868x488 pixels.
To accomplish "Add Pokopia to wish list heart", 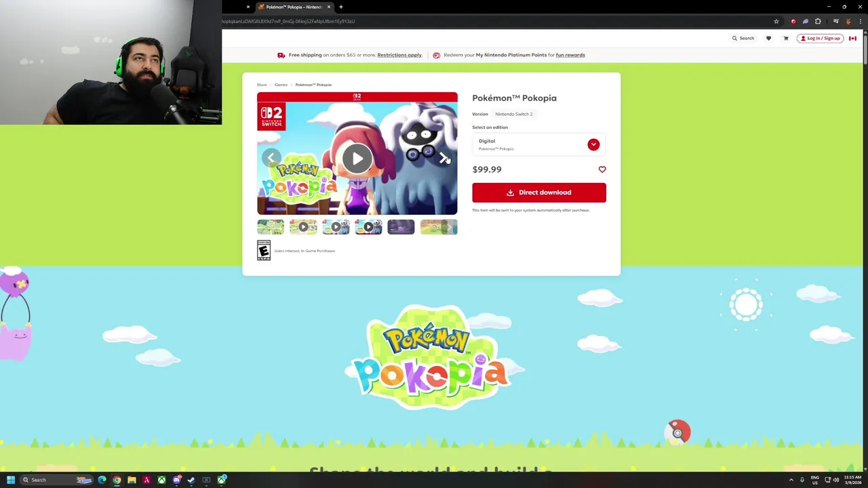I will pos(602,169).
